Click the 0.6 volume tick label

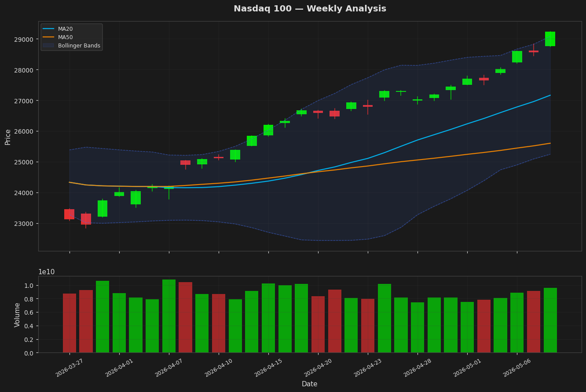click(29, 313)
